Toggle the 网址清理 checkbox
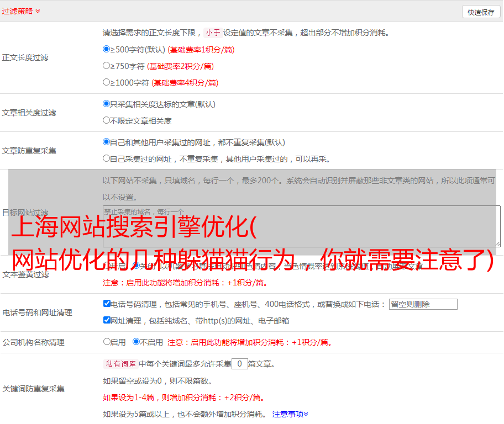 pyautogui.click(x=107, y=320)
